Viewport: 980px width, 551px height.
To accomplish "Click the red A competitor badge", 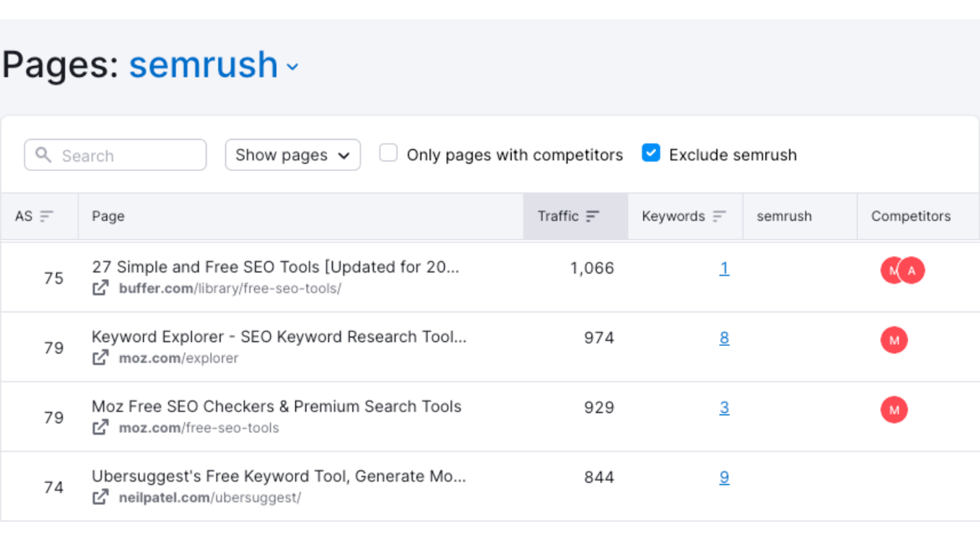I will click(913, 270).
